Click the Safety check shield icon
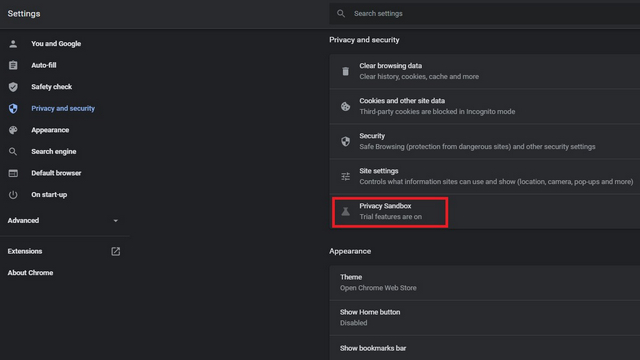The width and height of the screenshot is (640, 360). [x=13, y=87]
